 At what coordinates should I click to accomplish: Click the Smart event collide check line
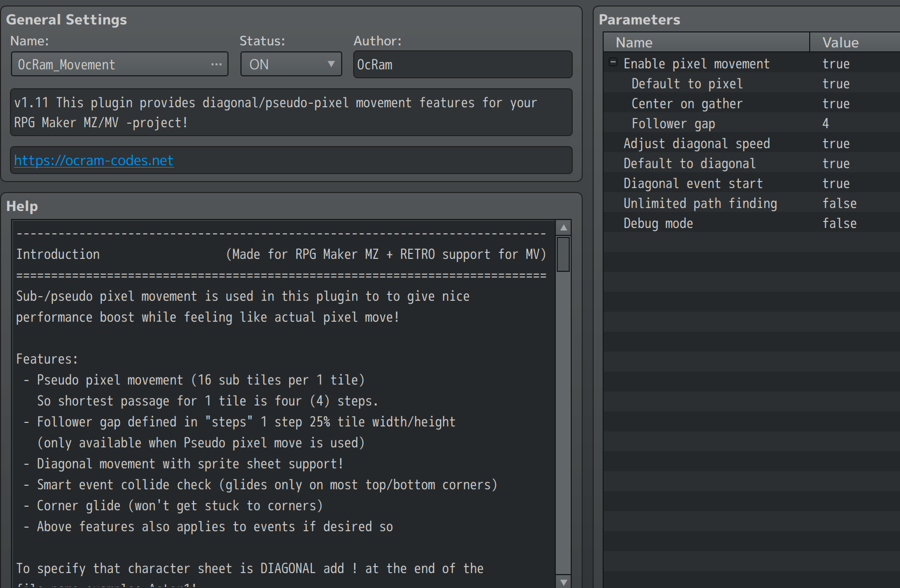[x=260, y=485]
